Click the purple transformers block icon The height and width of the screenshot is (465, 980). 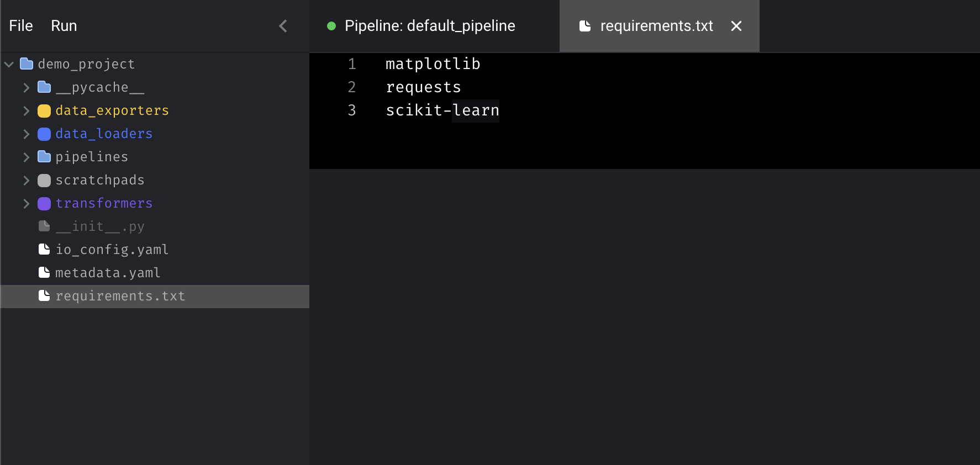(x=44, y=204)
